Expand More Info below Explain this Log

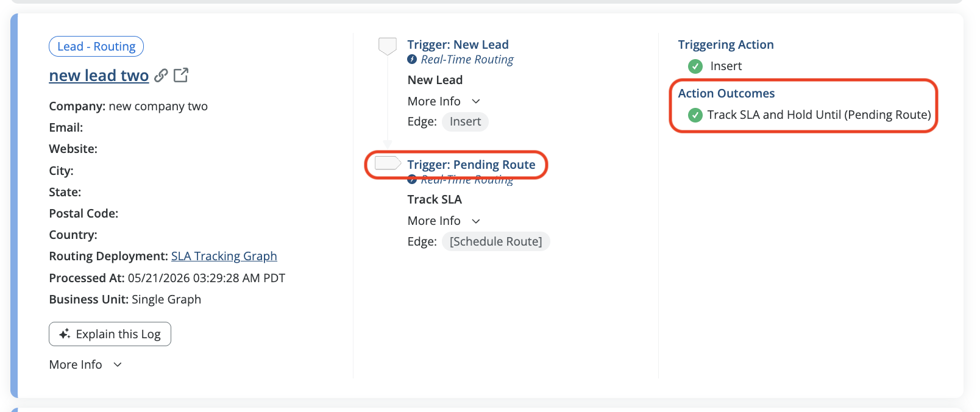point(86,364)
